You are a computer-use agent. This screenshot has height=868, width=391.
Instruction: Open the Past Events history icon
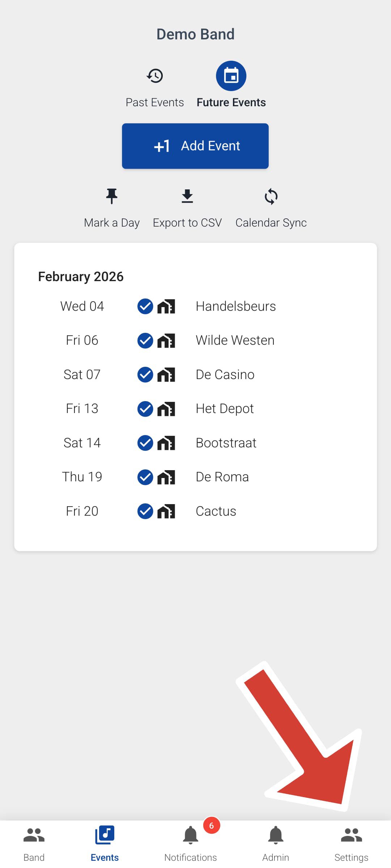point(155,76)
